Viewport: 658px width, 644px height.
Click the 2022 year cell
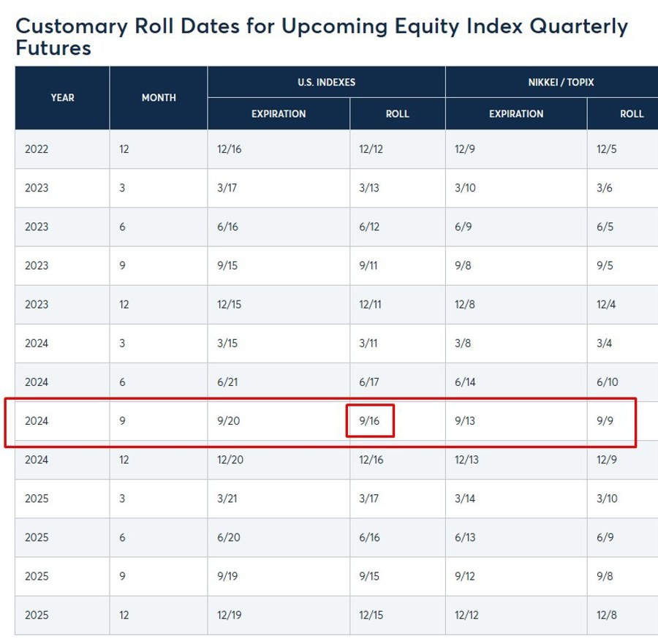click(x=37, y=149)
